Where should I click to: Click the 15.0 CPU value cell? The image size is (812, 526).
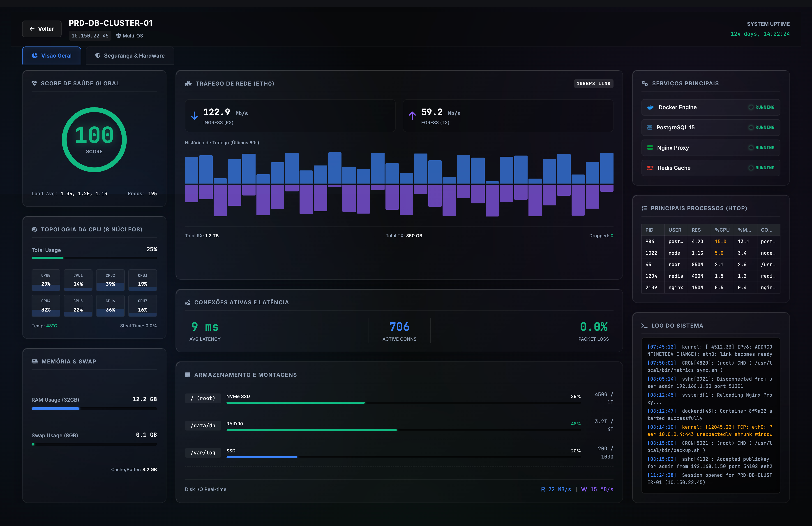click(722, 242)
